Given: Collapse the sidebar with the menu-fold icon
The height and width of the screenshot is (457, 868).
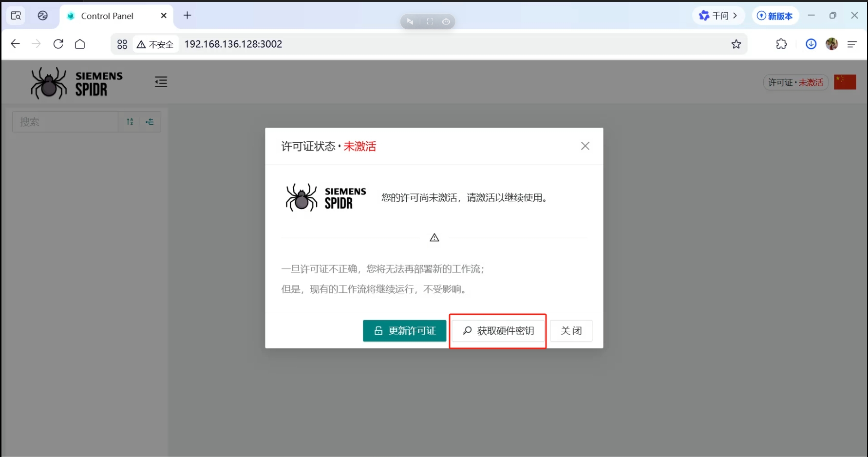Looking at the screenshot, I should point(161,82).
